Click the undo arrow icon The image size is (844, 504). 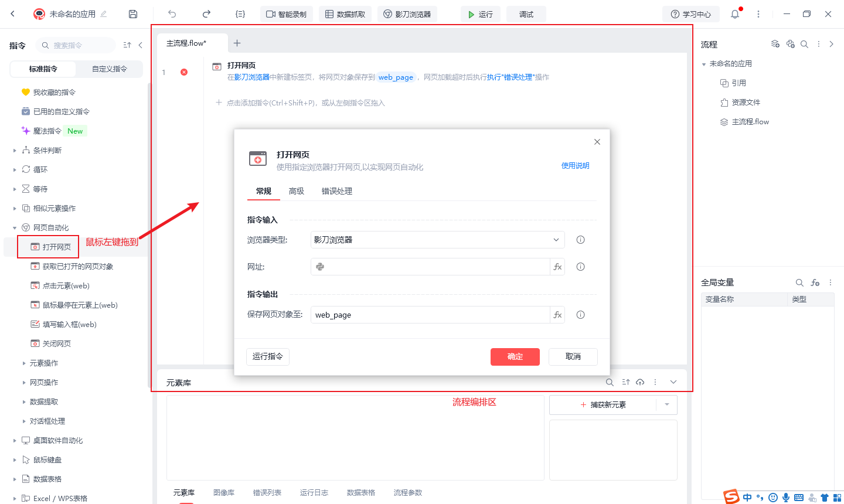172,14
